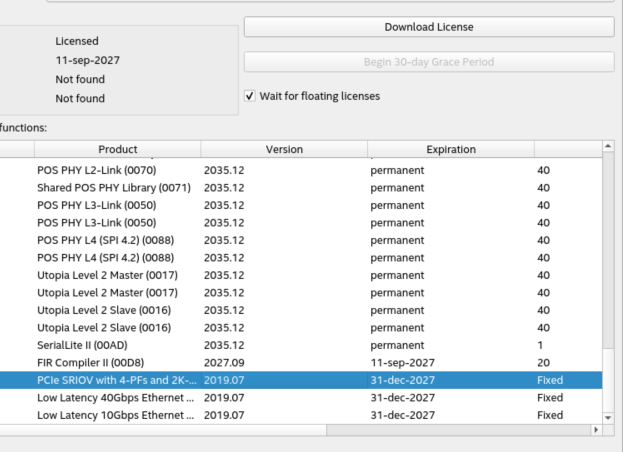The height and width of the screenshot is (452, 623).
Task: Sort by Product column header
Action: (x=118, y=149)
